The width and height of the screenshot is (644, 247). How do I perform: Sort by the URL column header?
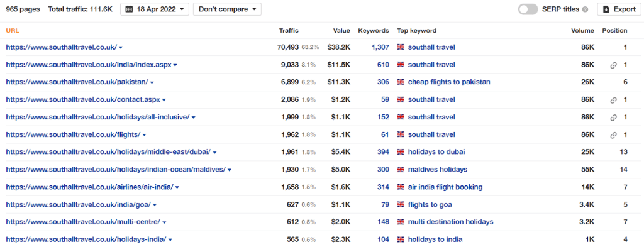point(13,30)
